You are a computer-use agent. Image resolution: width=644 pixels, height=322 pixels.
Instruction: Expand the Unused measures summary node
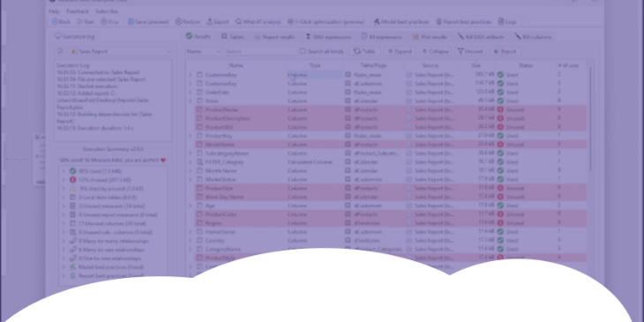64,206
